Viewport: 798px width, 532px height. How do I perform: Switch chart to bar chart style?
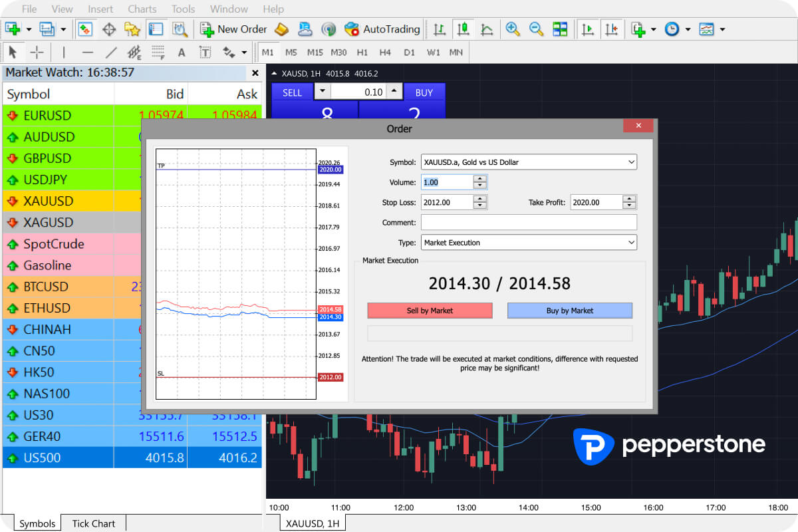click(440, 29)
